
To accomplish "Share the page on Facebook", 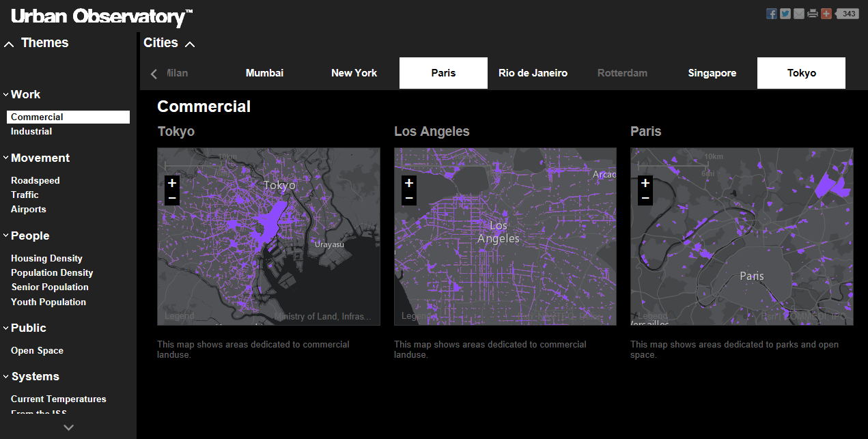I will [771, 14].
